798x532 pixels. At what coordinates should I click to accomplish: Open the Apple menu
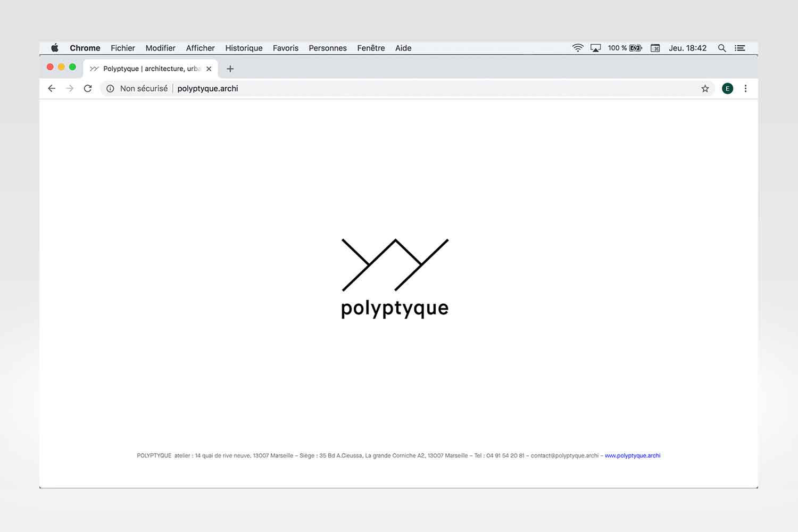point(55,48)
